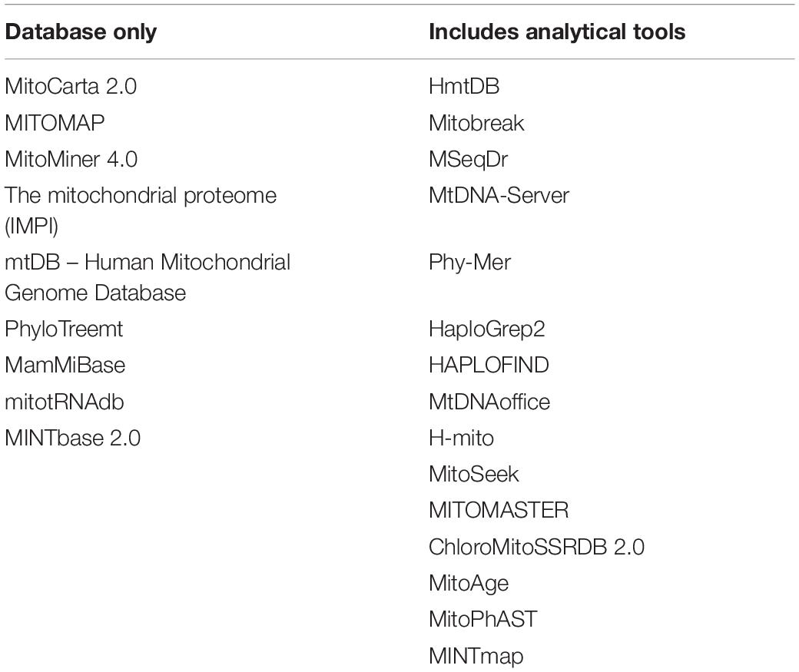799x672 pixels.
Task: Click on MitoMiner 4.0 text
Action: point(71,159)
